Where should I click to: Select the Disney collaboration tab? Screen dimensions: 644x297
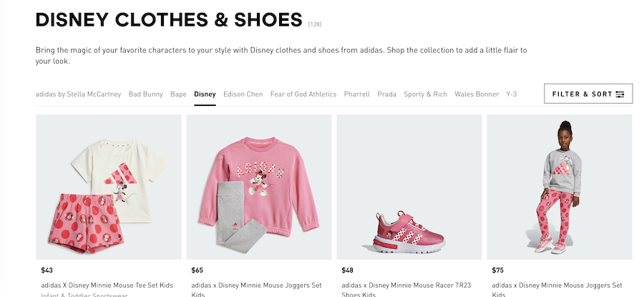click(x=205, y=94)
